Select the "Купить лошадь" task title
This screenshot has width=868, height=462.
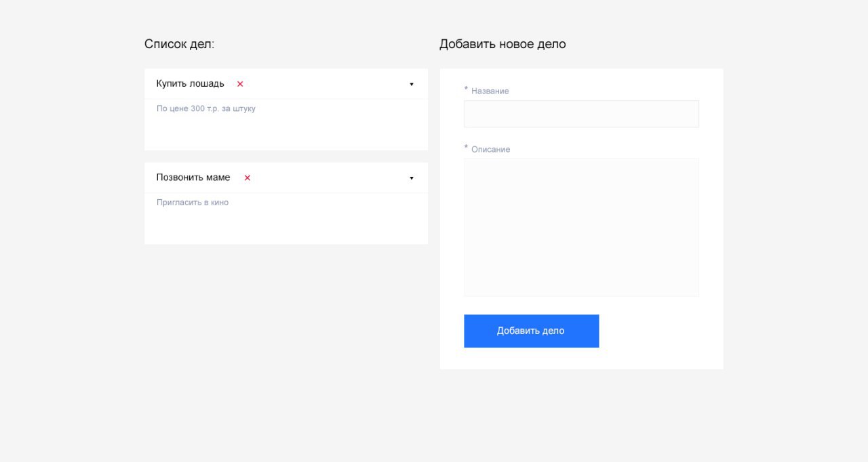tap(191, 83)
